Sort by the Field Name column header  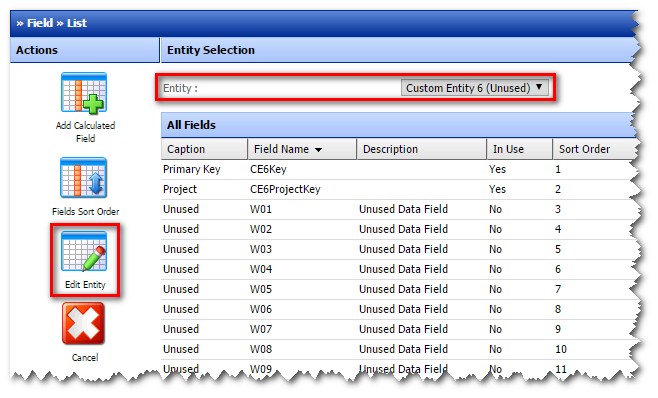[301, 149]
